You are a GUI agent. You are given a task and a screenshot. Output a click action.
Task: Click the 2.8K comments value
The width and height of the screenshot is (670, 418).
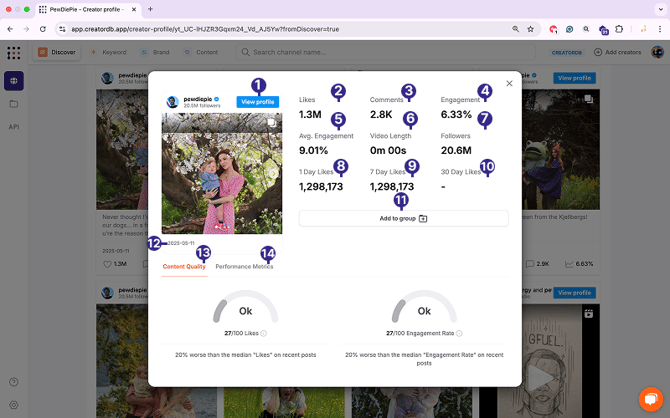(381, 115)
